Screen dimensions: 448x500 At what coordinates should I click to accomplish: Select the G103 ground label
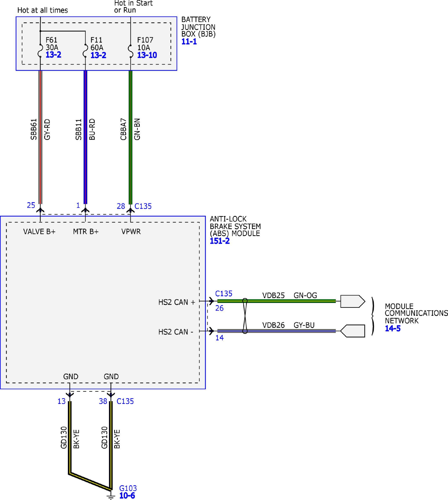point(128,488)
